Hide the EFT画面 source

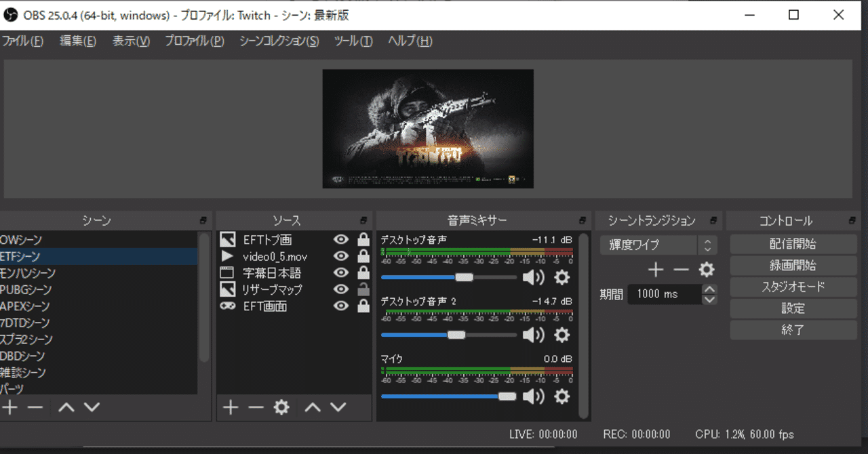click(342, 306)
